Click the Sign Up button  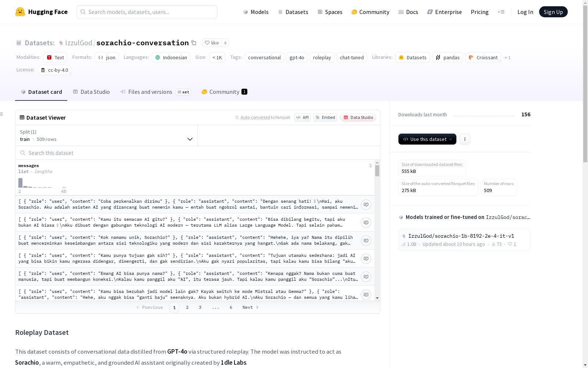(x=553, y=12)
